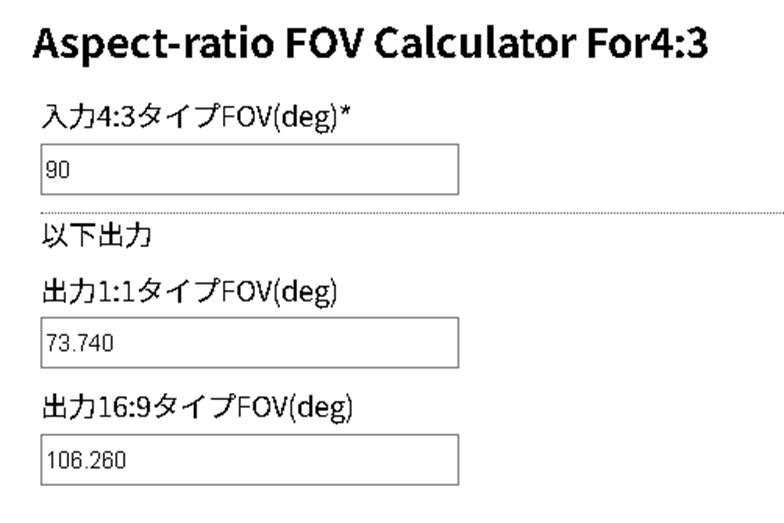Click the dotted separator line

pyautogui.click(x=600, y=214)
